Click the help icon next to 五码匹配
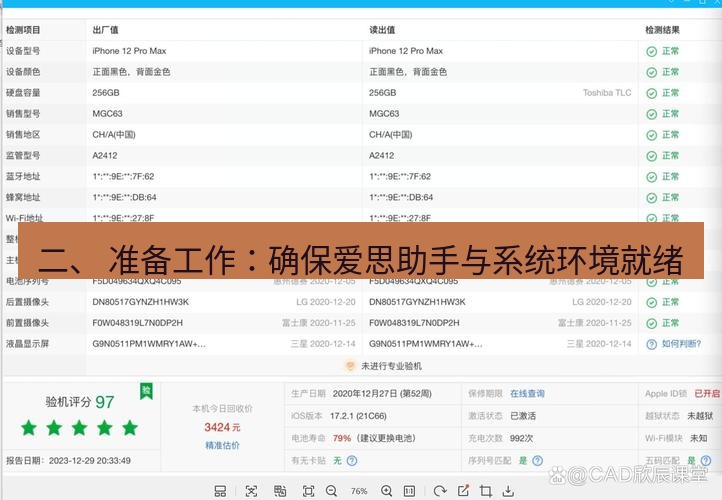Image resolution: width=722 pixels, height=500 pixels. (705, 460)
